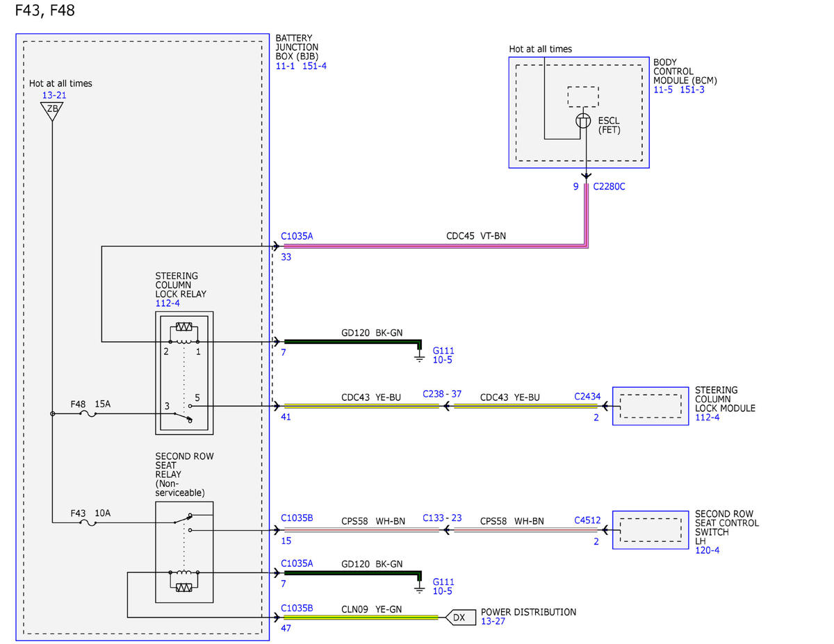Click the F48 15A fuse symbol
834x644 pixels.
88,414
